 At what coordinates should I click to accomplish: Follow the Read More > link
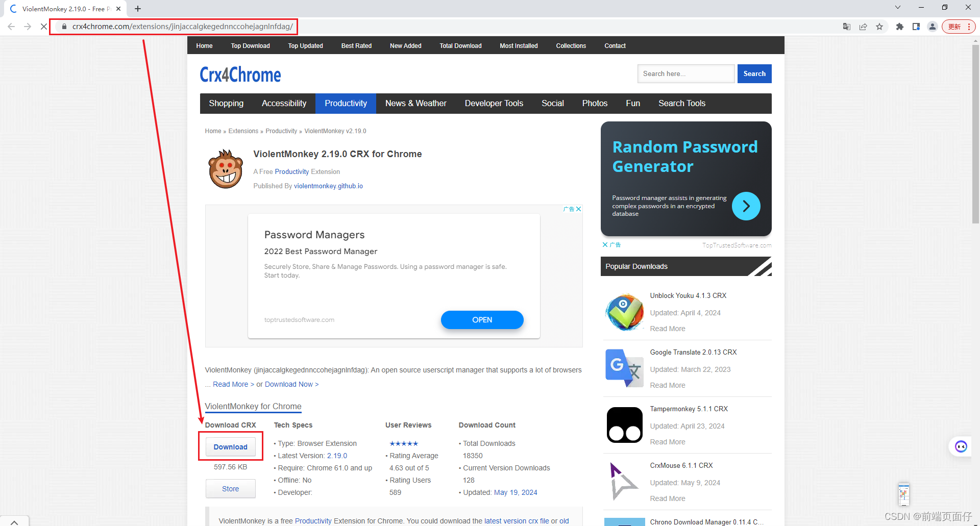pyautogui.click(x=233, y=385)
